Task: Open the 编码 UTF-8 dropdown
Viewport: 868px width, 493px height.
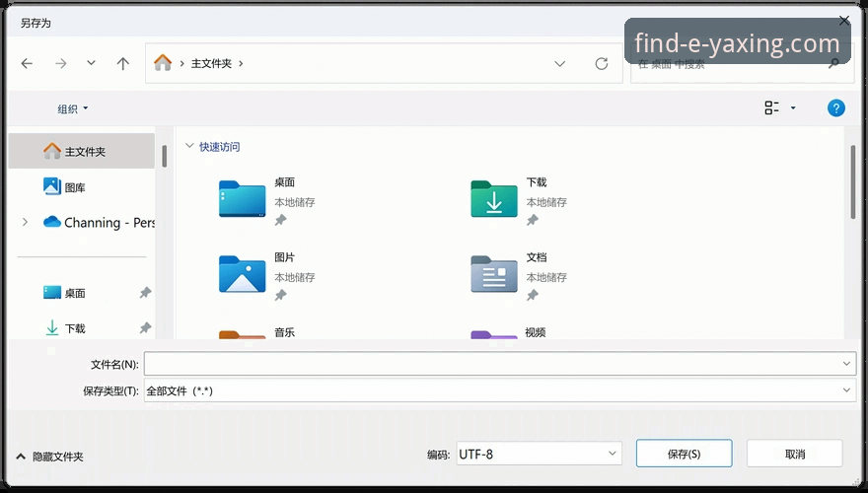Action: coord(539,454)
